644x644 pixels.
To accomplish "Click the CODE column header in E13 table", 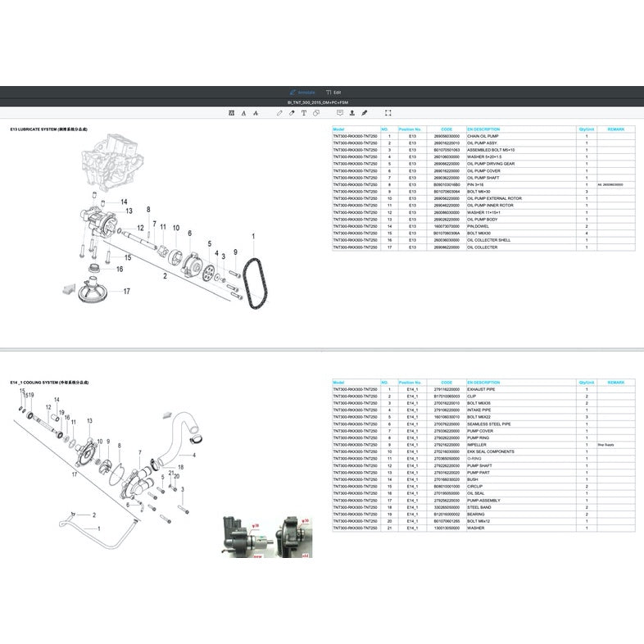I will point(446,129).
